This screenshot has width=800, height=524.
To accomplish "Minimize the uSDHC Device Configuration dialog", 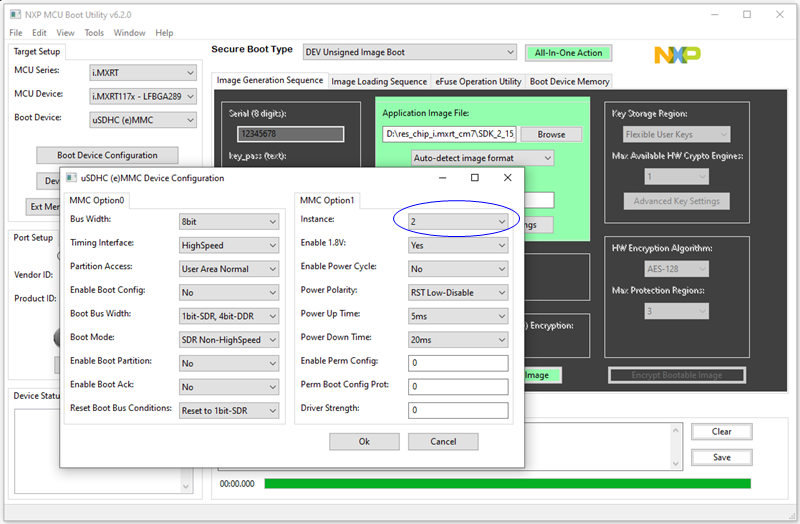I will [442, 178].
